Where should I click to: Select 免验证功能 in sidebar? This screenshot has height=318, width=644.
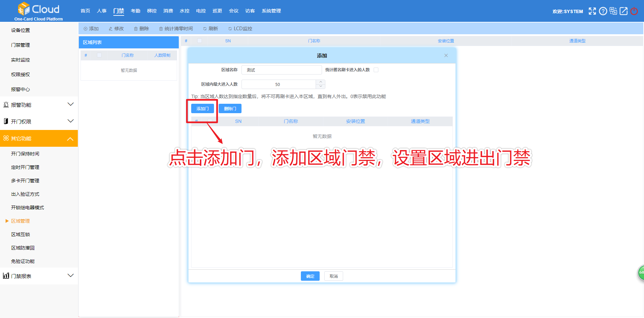pos(23,261)
